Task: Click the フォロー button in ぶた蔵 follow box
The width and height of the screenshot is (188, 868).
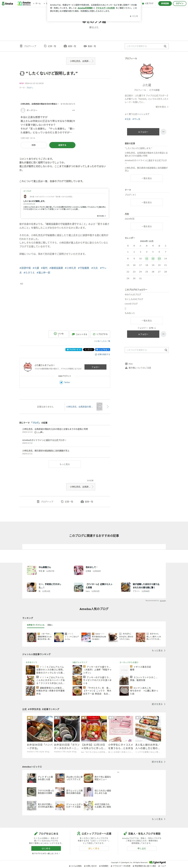Action: pos(95,367)
